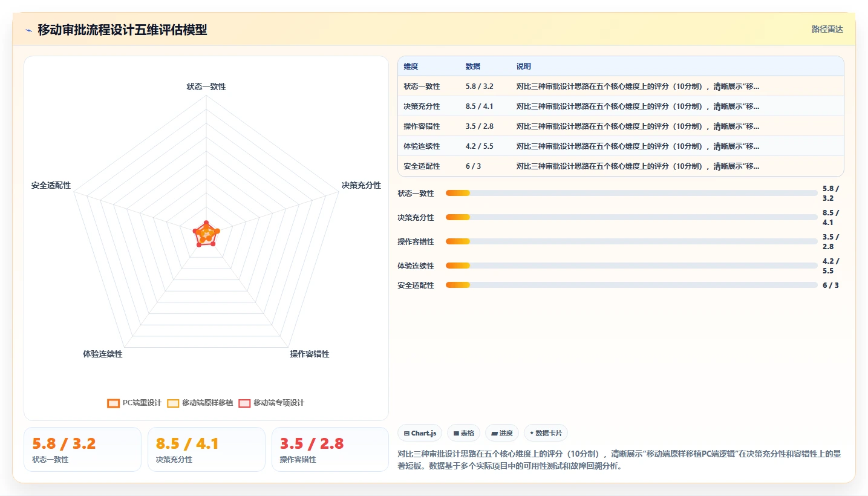The height and width of the screenshot is (496, 868).
Task: Click table value 4.2 / 5.5
Action: tap(479, 146)
